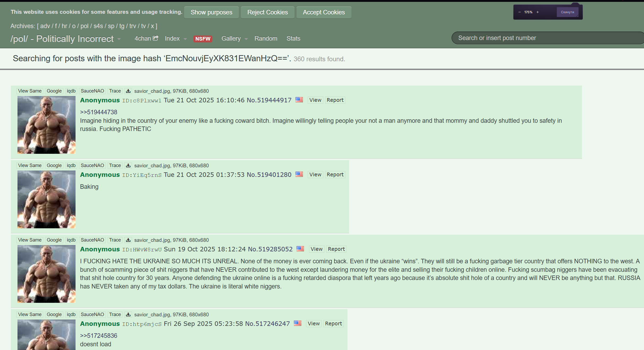Open the Random menu item
This screenshot has height=350, width=644.
[266, 38]
